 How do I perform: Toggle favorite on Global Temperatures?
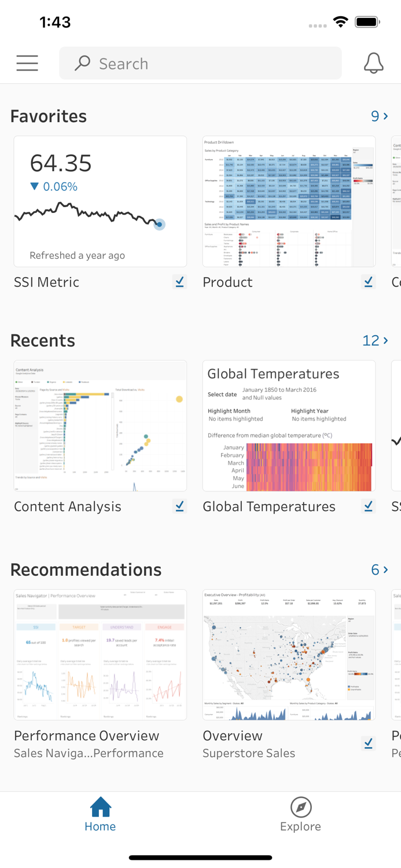tap(369, 506)
